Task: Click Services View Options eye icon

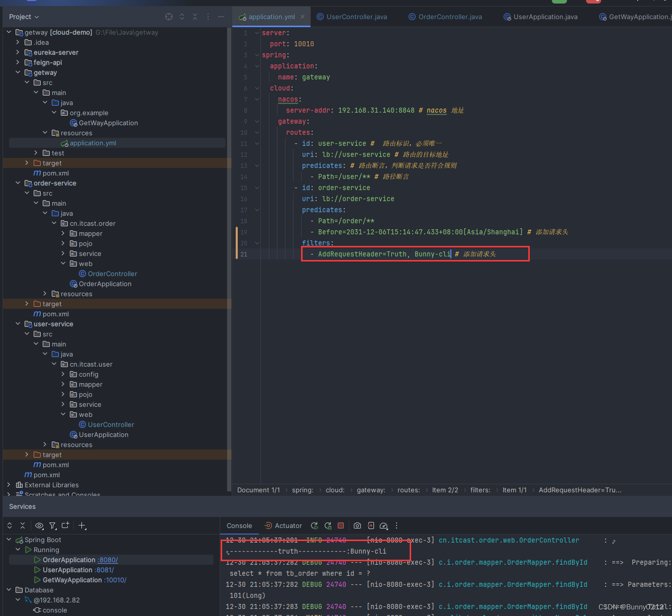Action: [39, 525]
